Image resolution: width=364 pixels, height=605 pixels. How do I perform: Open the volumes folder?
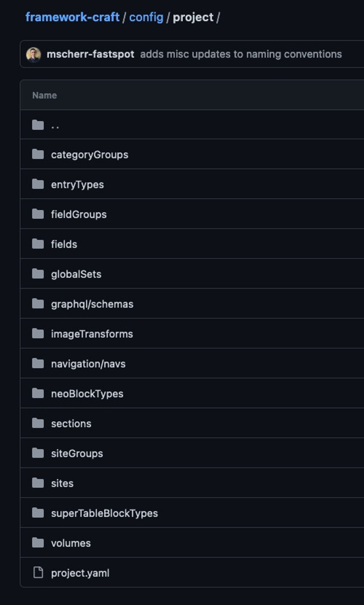point(71,543)
